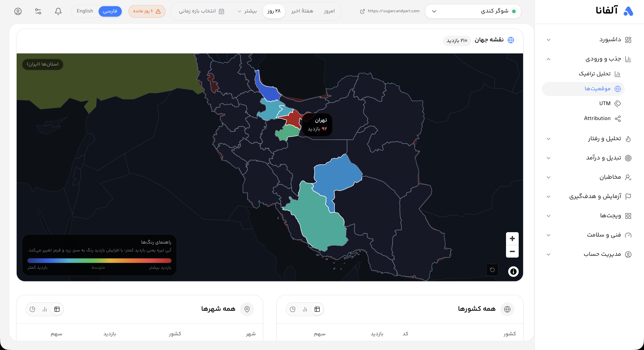Click the تهران tooltip on the map
Screen dimensions: 644x350
click(317, 125)
